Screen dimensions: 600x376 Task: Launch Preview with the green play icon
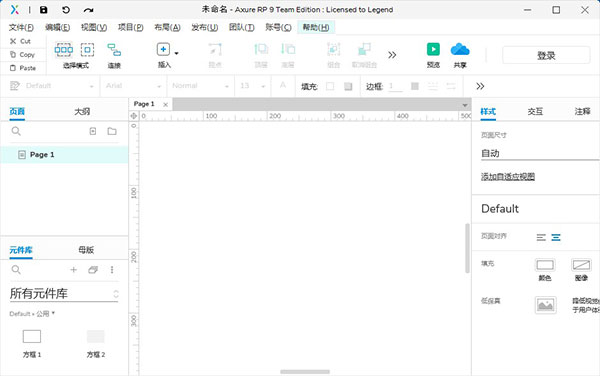click(433, 49)
